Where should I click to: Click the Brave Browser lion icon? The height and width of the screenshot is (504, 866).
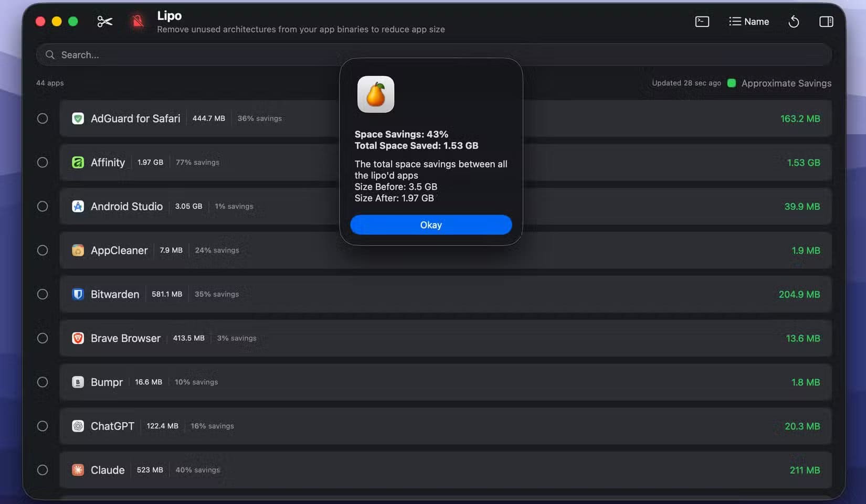click(x=78, y=338)
